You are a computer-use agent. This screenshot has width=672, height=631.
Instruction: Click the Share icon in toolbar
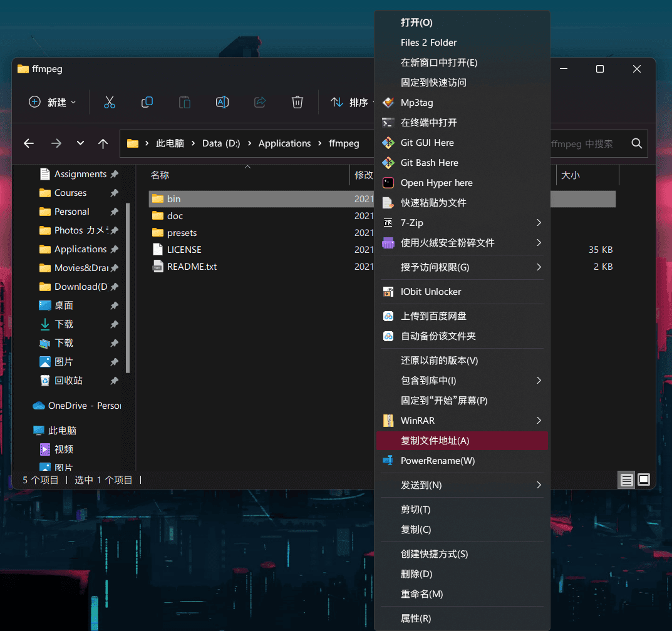[260, 103]
